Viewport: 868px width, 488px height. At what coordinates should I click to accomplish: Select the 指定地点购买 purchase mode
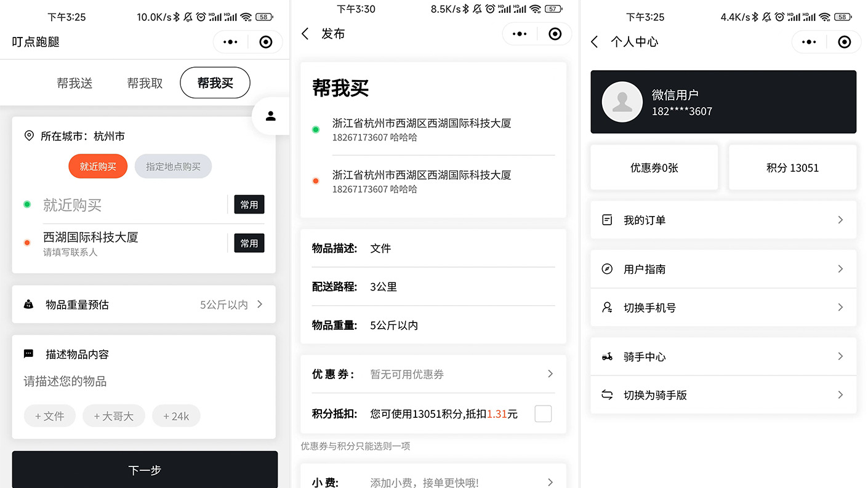click(173, 167)
